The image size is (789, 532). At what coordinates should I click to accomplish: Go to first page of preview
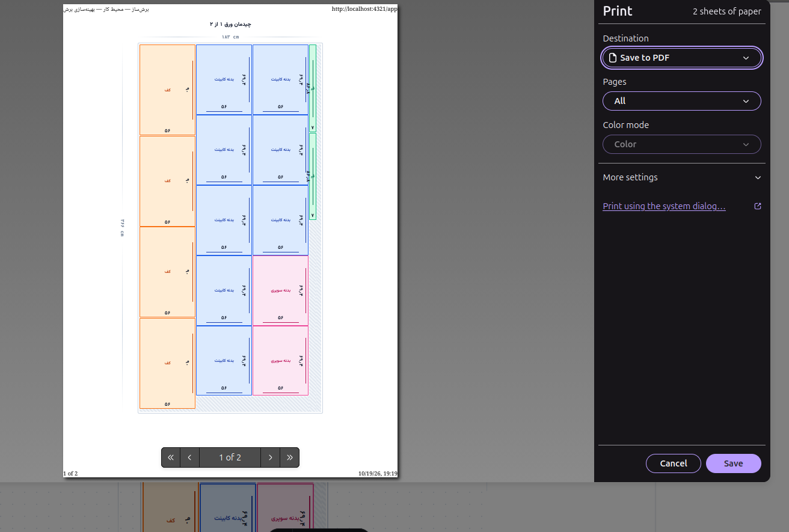(x=171, y=457)
